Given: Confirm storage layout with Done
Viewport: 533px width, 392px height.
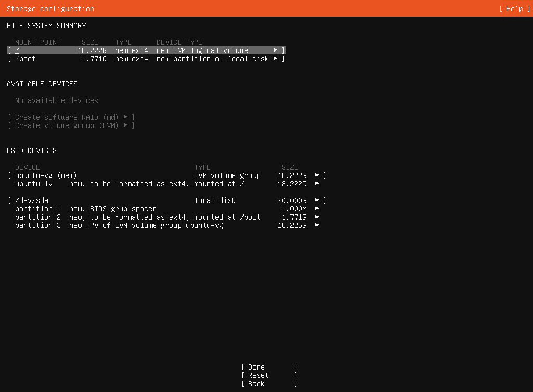Looking at the screenshot, I should click(269, 367).
